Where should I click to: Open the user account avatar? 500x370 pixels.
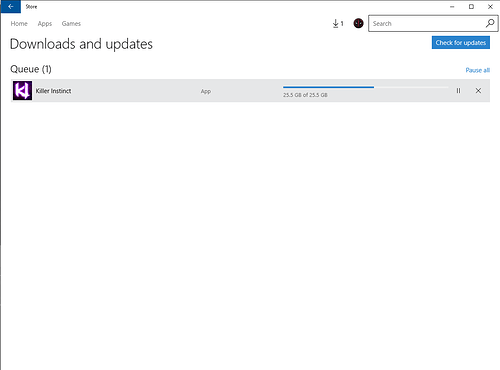(358, 23)
